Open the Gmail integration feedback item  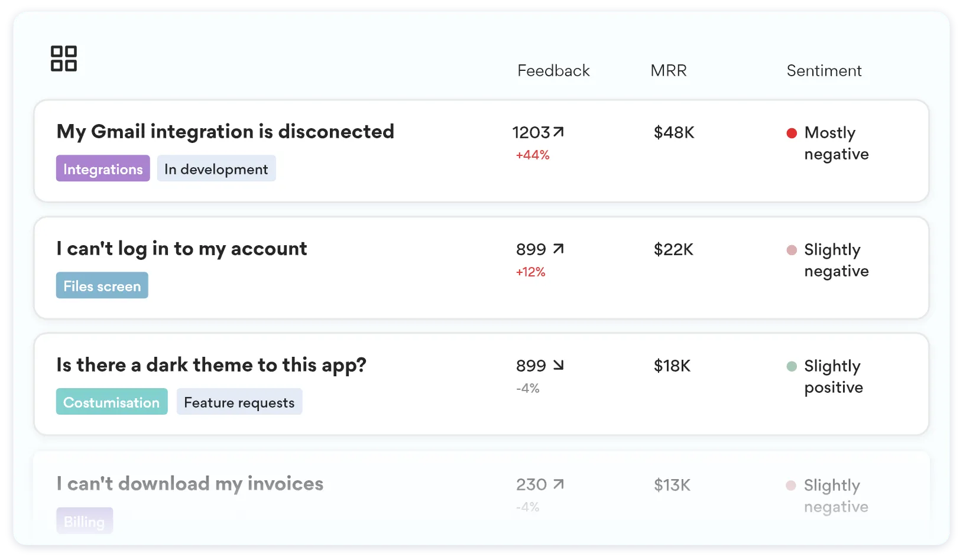[225, 131]
